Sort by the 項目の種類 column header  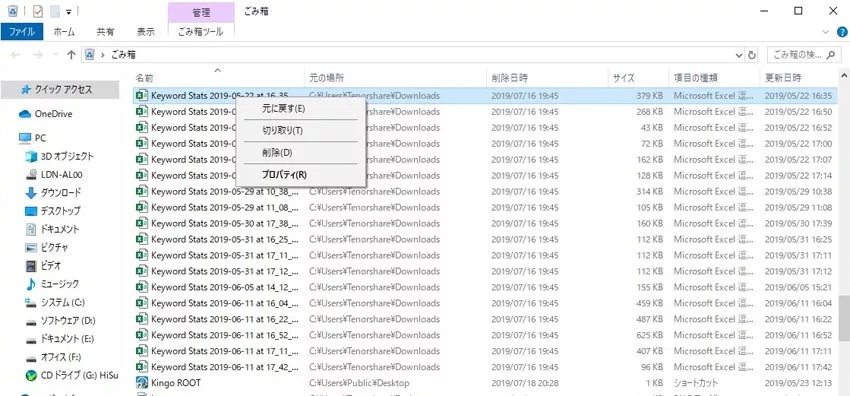pos(713,78)
